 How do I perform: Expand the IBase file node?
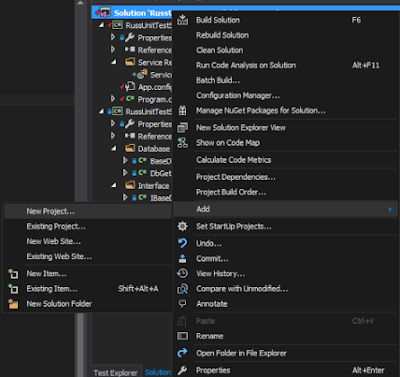click(125, 197)
